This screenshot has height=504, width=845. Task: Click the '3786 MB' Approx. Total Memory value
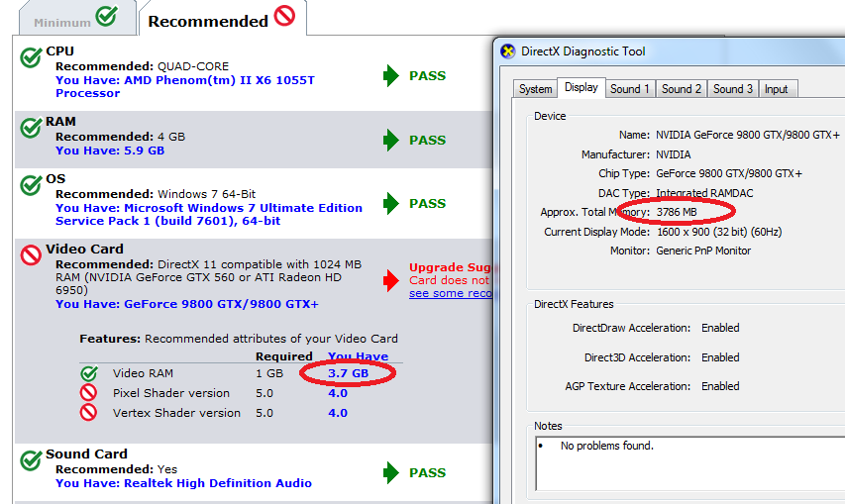point(677,212)
